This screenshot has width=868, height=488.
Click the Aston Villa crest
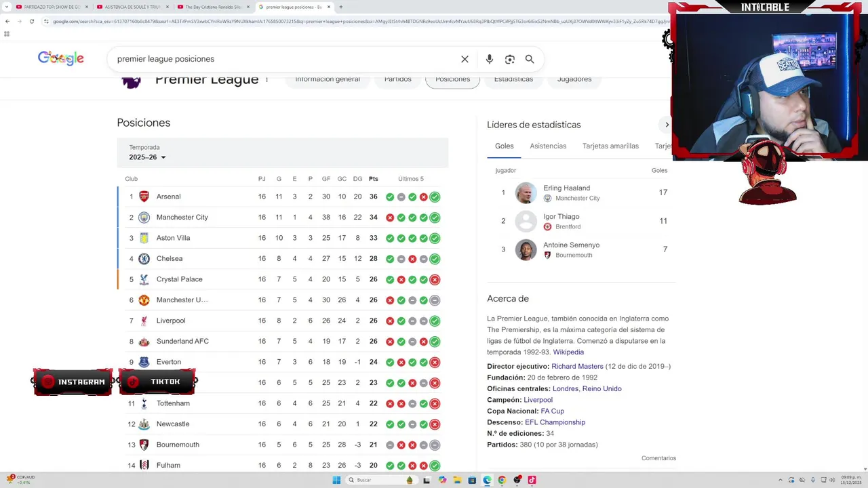pyautogui.click(x=144, y=238)
